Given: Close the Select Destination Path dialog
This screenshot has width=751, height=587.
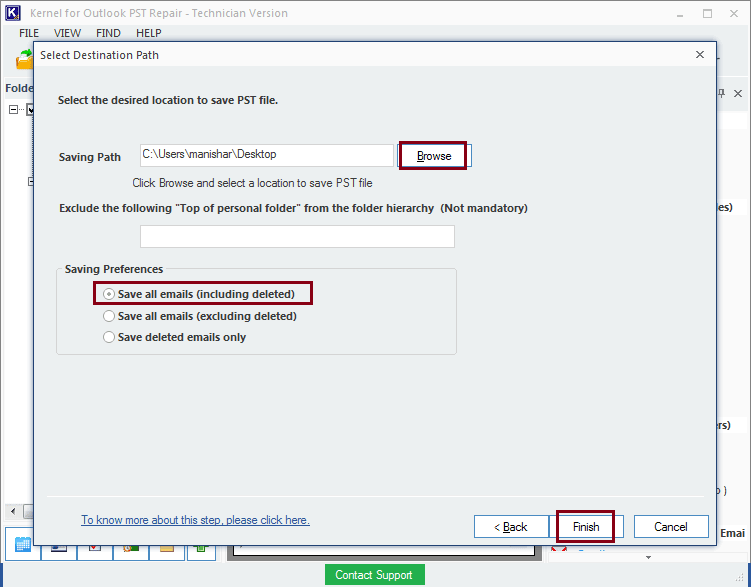Looking at the screenshot, I should [x=700, y=55].
